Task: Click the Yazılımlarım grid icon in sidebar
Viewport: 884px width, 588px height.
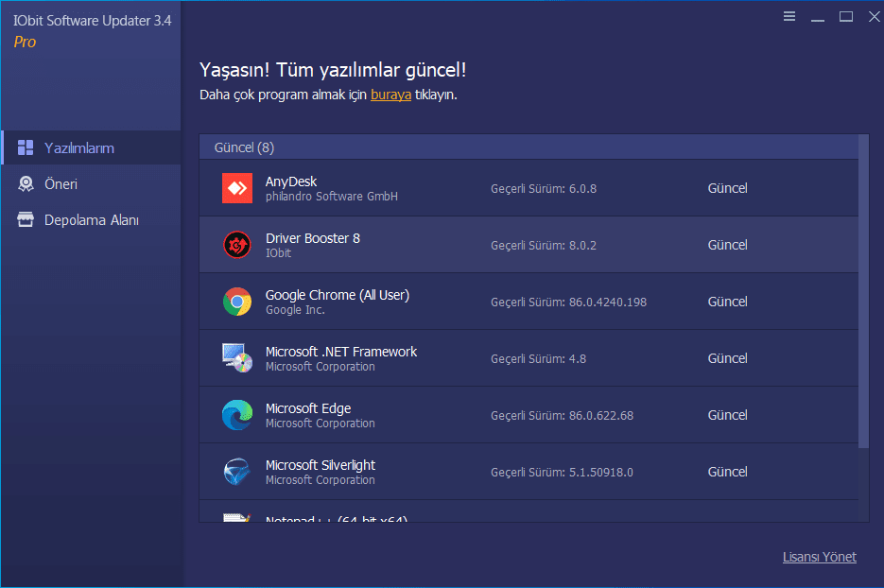Action: coord(26,147)
